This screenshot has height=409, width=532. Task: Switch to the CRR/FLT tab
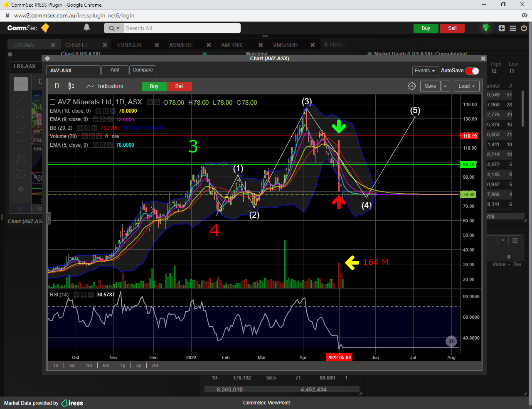coord(76,45)
